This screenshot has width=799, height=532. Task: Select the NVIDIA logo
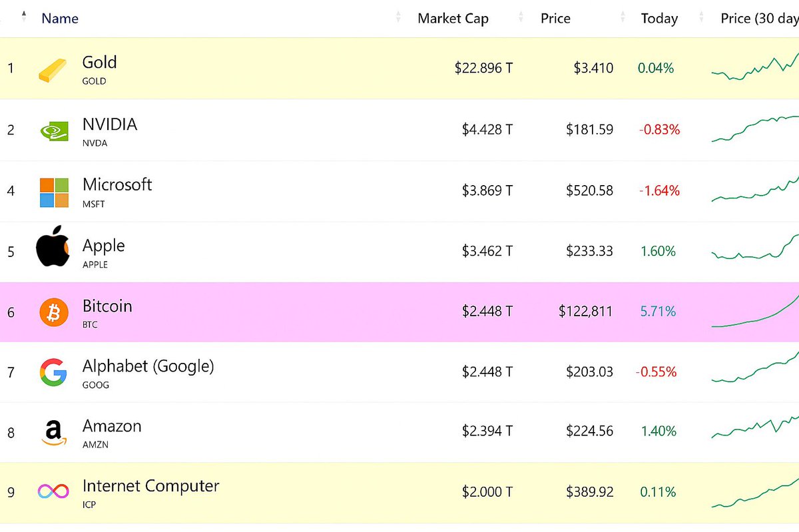point(53,130)
